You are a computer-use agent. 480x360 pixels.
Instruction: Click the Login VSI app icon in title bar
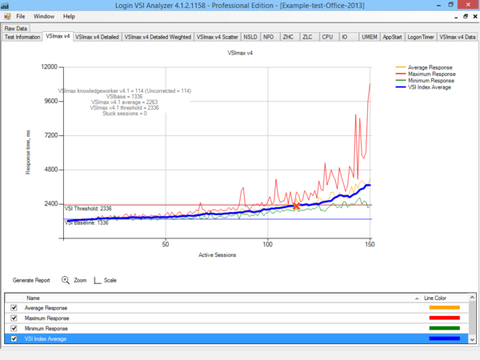(5, 5)
